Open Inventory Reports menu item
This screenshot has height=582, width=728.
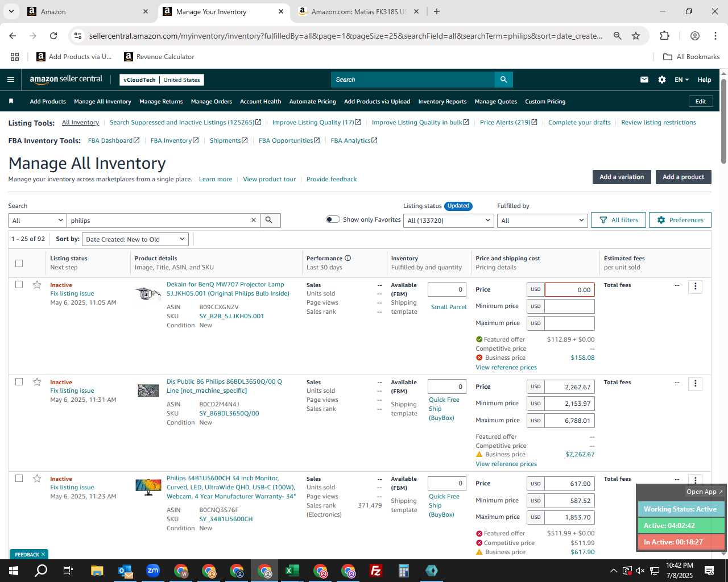pyautogui.click(x=442, y=101)
